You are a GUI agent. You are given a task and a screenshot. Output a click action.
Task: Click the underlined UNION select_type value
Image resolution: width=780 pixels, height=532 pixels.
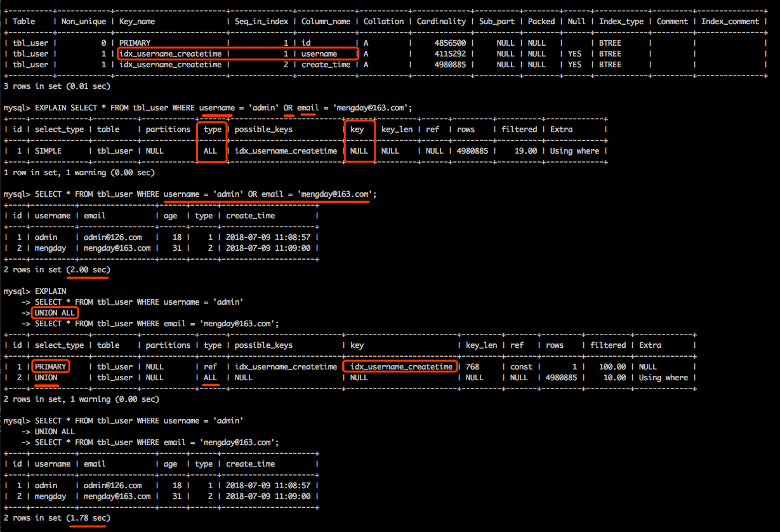coord(46,378)
